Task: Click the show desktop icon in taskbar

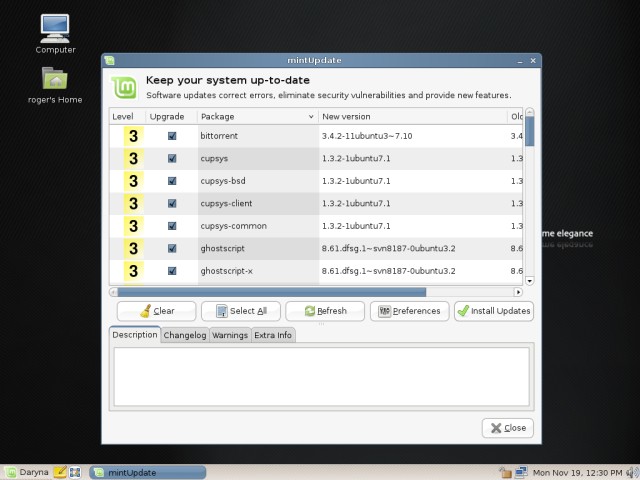Action: pos(75,472)
